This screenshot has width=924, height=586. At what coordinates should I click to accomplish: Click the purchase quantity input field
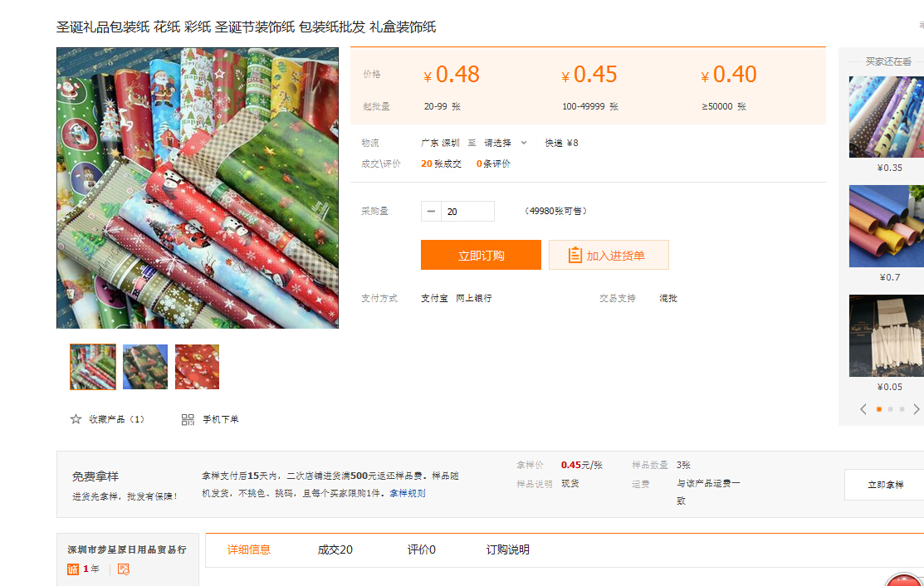coord(467,212)
